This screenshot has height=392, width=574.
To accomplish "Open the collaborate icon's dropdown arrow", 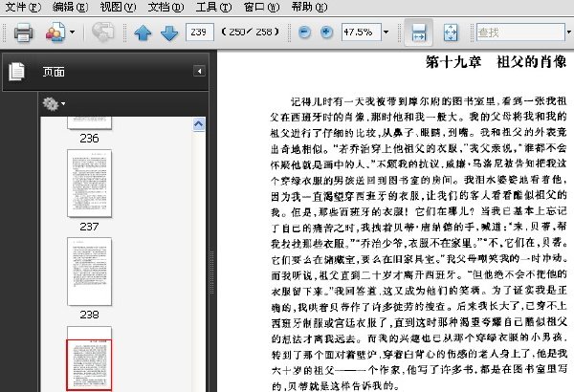I will point(72,33).
